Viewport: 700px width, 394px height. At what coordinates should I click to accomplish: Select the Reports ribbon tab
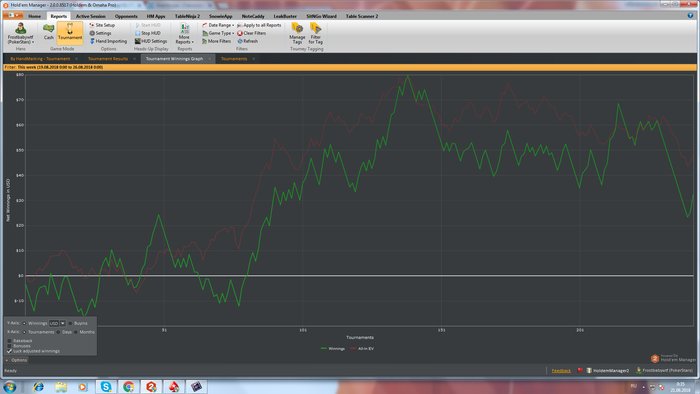point(58,16)
